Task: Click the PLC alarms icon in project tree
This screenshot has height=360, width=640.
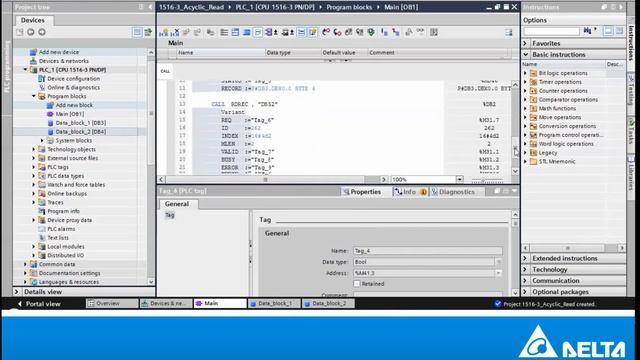Action: tap(42, 229)
